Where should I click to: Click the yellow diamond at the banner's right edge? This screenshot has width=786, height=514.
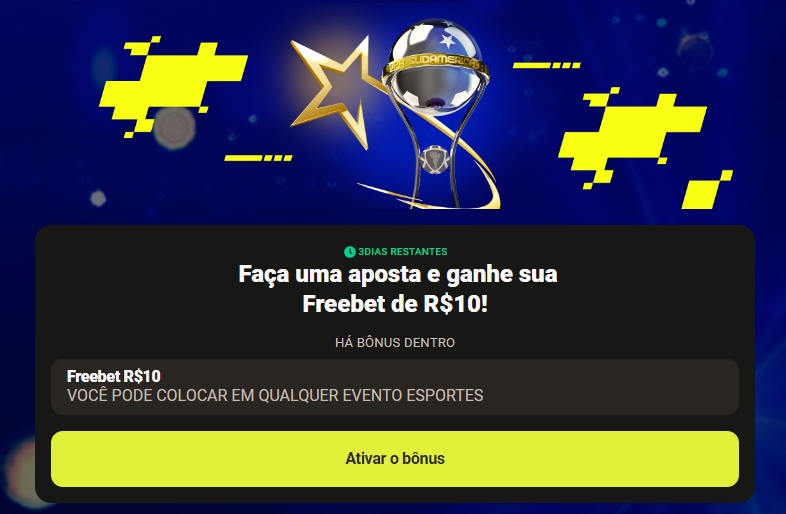707,190
